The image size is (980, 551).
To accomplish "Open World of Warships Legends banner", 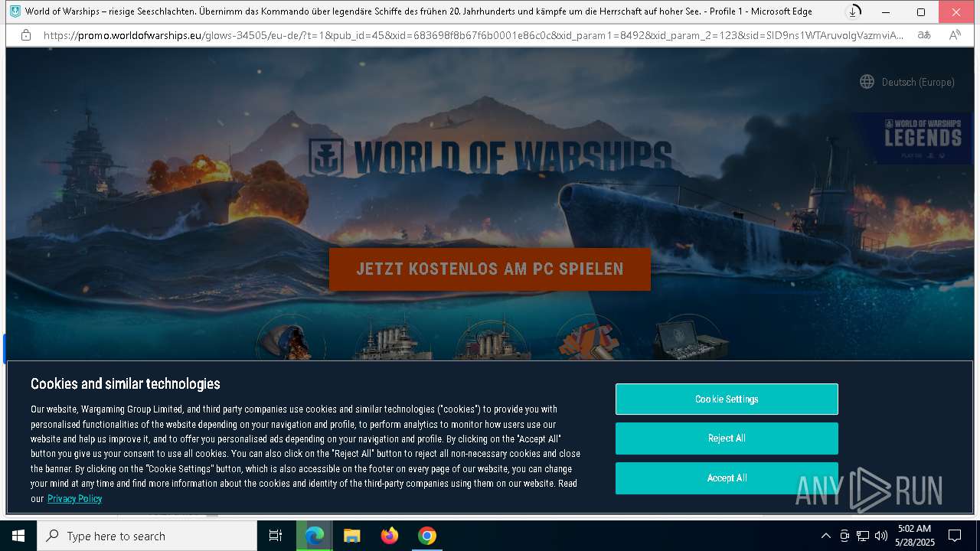I will 913,139.
